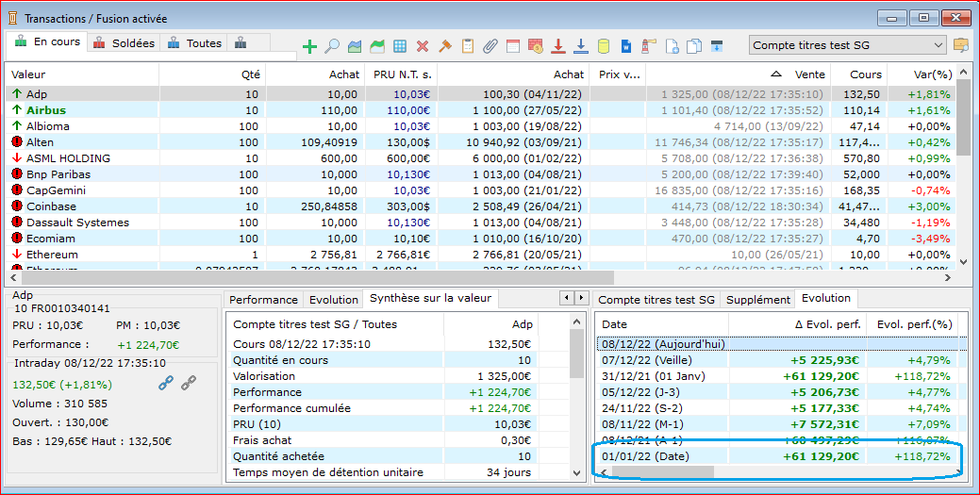Click the green up arrow beside Airbus

(17, 110)
